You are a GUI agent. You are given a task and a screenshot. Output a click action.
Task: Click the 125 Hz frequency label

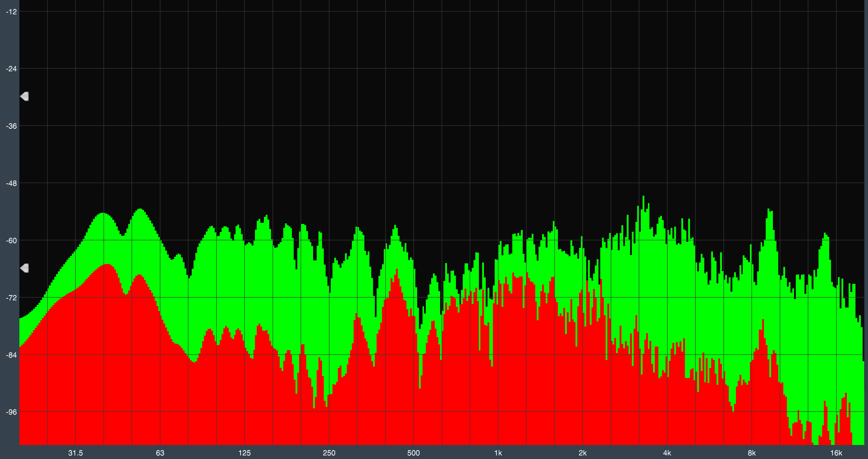tap(245, 453)
